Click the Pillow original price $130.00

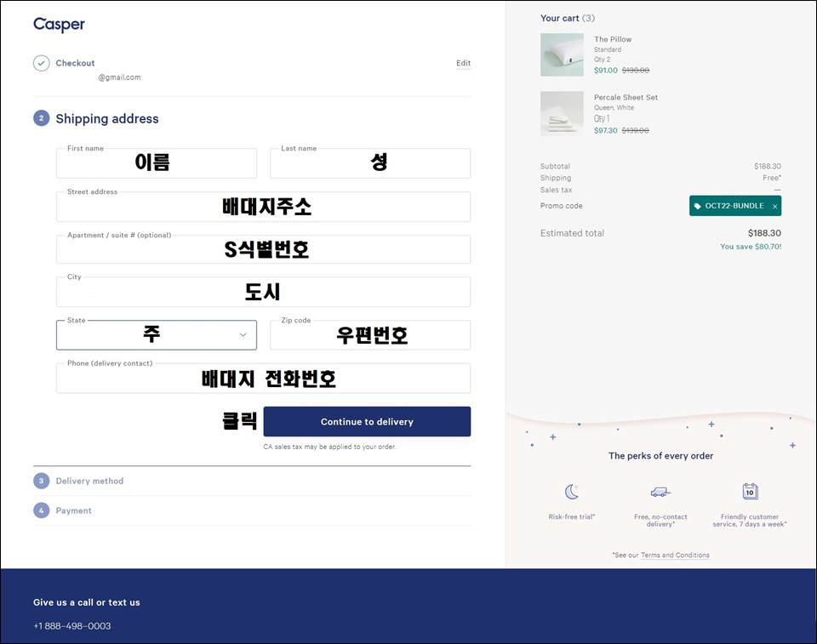coord(636,71)
